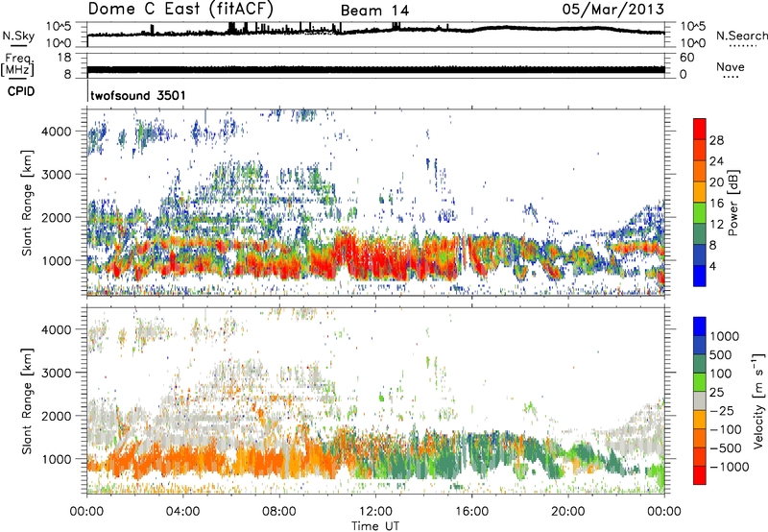
Task: Click the "Velocity [m s⁻¹]" colorbar title
Action: [758, 400]
